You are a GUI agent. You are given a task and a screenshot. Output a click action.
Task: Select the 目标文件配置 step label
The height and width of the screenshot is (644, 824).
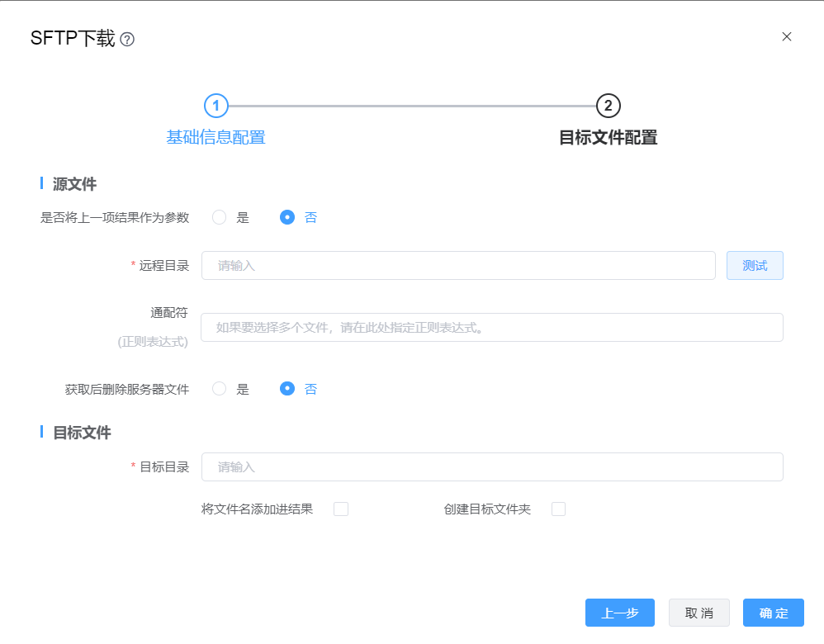pos(608,138)
